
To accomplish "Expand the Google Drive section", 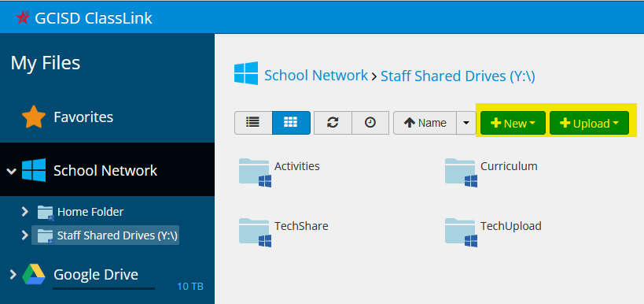I will pos(13,274).
